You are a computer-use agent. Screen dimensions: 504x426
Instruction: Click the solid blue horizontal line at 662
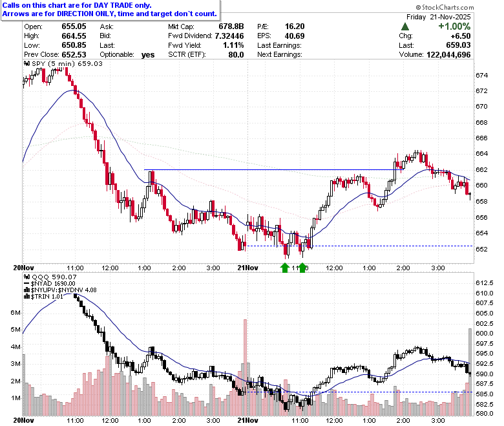[270, 169]
